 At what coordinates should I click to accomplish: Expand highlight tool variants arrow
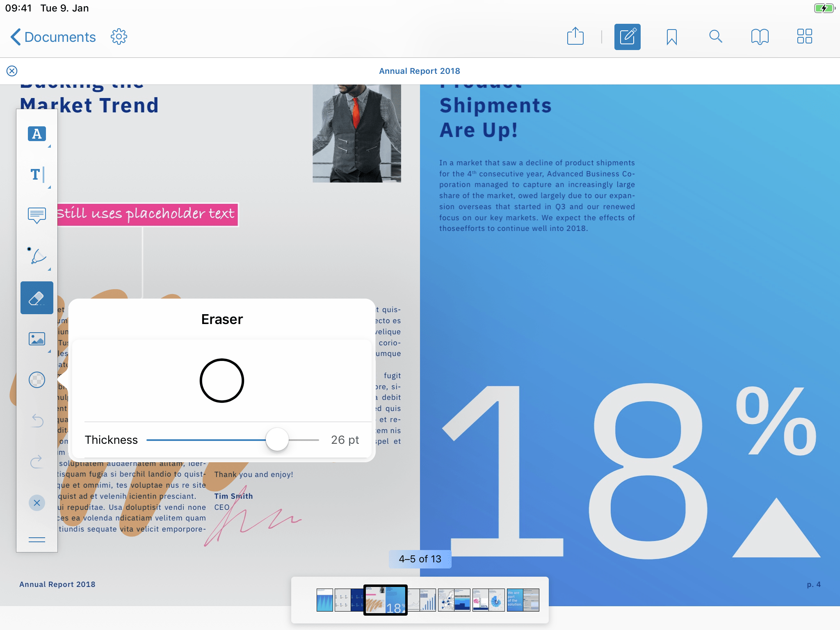(49, 146)
